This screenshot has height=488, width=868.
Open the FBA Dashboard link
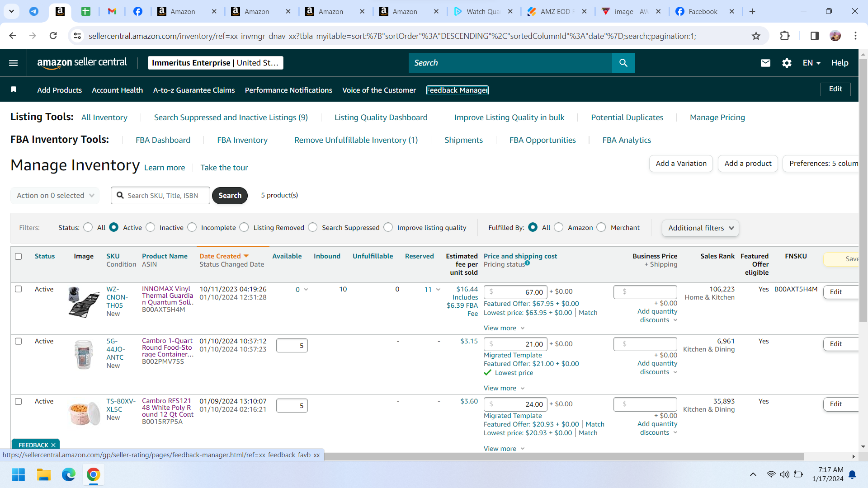coord(163,140)
